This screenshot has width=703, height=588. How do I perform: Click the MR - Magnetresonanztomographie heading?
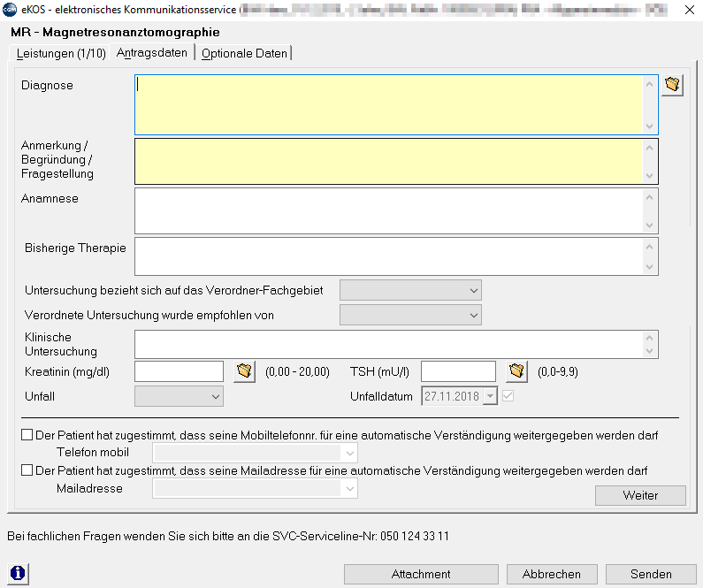point(115,32)
